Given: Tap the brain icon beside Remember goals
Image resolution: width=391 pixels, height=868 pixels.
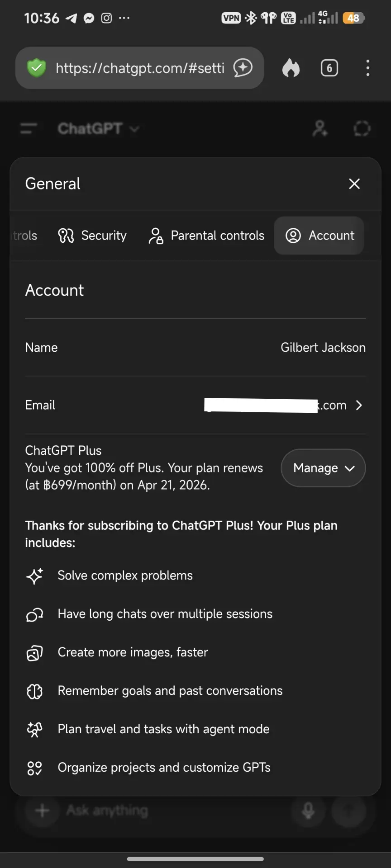Looking at the screenshot, I should click(x=34, y=691).
